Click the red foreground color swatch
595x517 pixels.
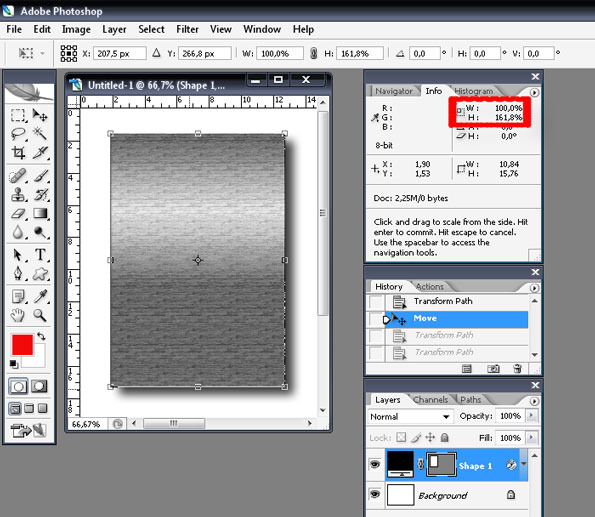click(22, 345)
